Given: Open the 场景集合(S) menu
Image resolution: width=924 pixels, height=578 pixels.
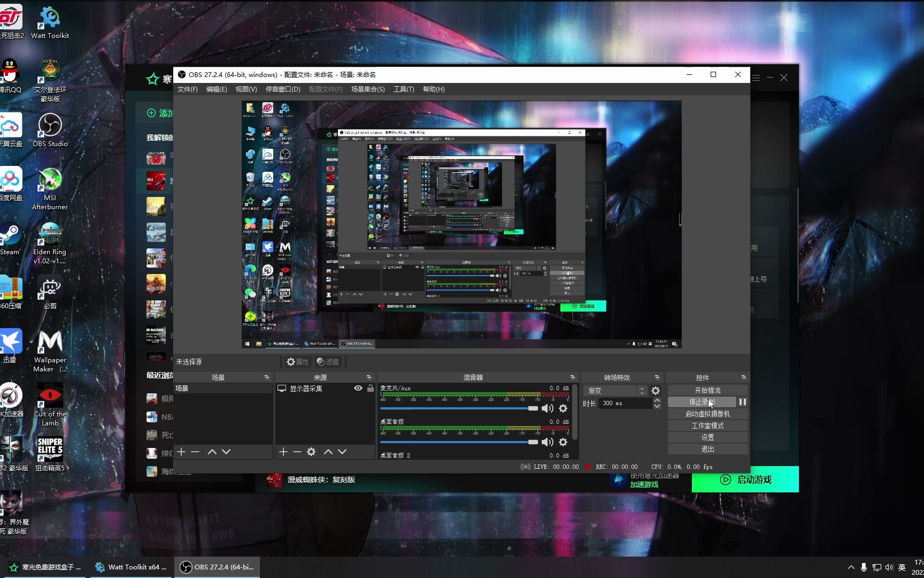Looking at the screenshot, I should click(368, 89).
